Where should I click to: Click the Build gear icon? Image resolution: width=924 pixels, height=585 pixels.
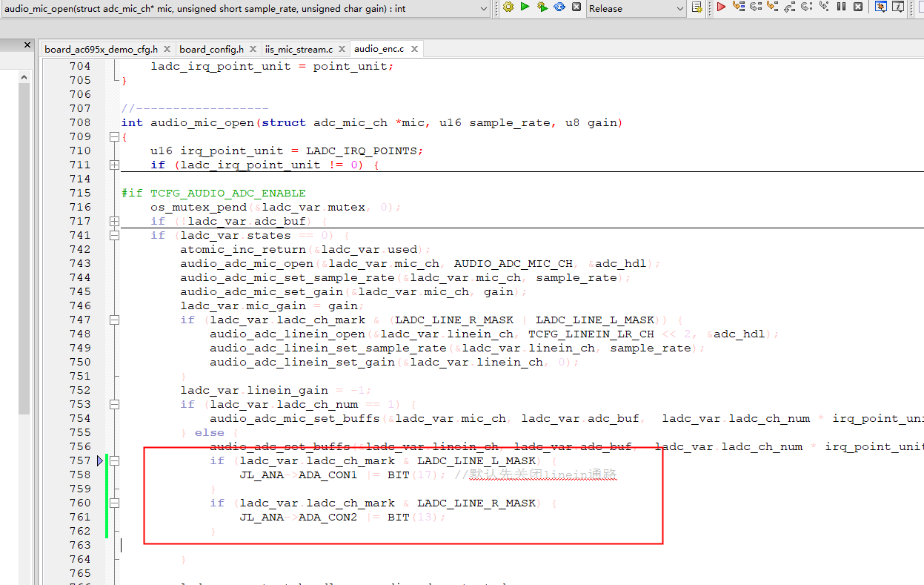508,7
